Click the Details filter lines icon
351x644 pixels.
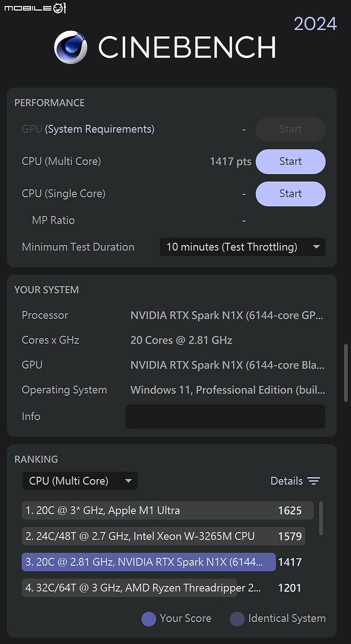coord(314,481)
